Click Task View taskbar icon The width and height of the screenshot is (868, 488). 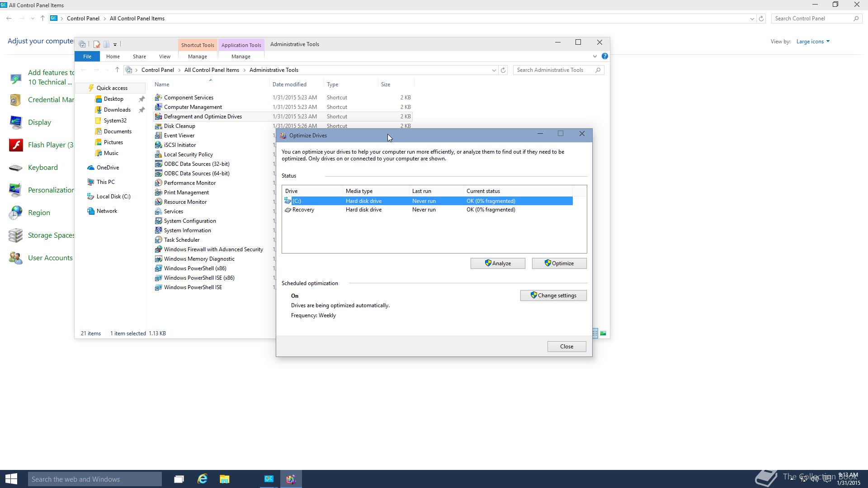point(179,479)
